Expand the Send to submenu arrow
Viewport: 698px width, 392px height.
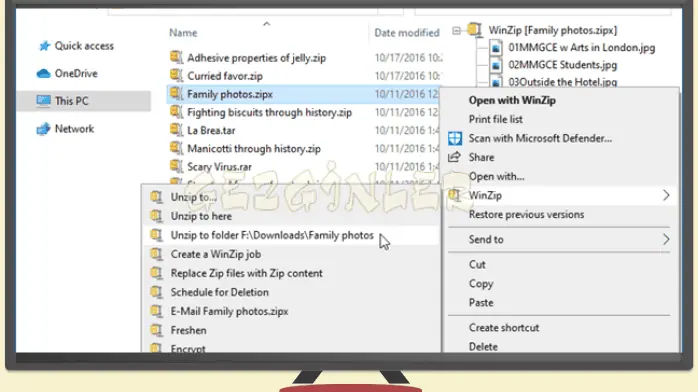666,239
